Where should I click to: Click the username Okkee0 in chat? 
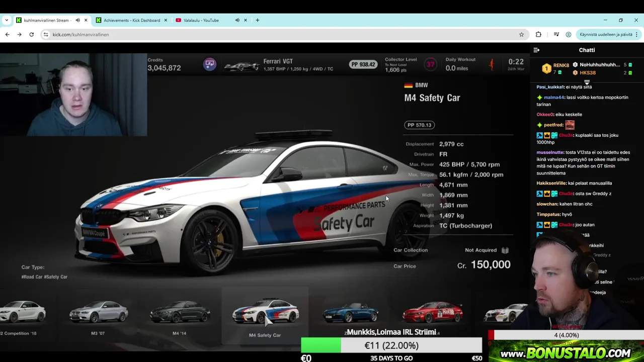[x=544, y=115]
